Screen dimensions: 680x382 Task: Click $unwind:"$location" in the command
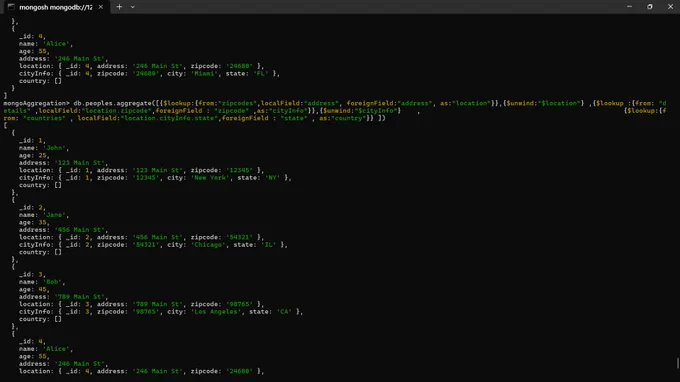(x=543, y=103)
